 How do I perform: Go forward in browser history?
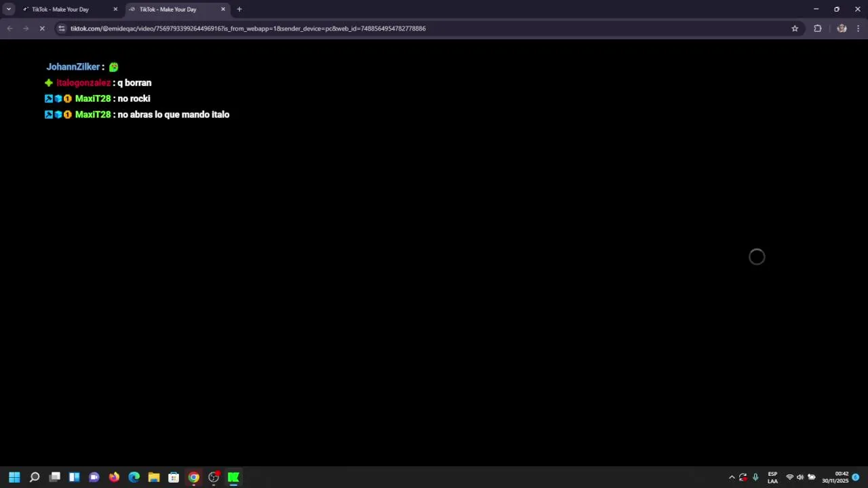26,28
